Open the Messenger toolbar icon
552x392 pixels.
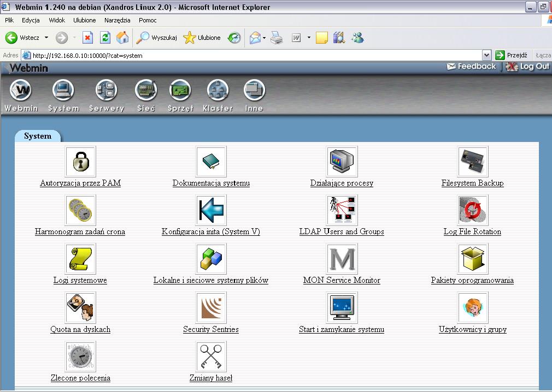pyautogui.click(x=357, y=38)
